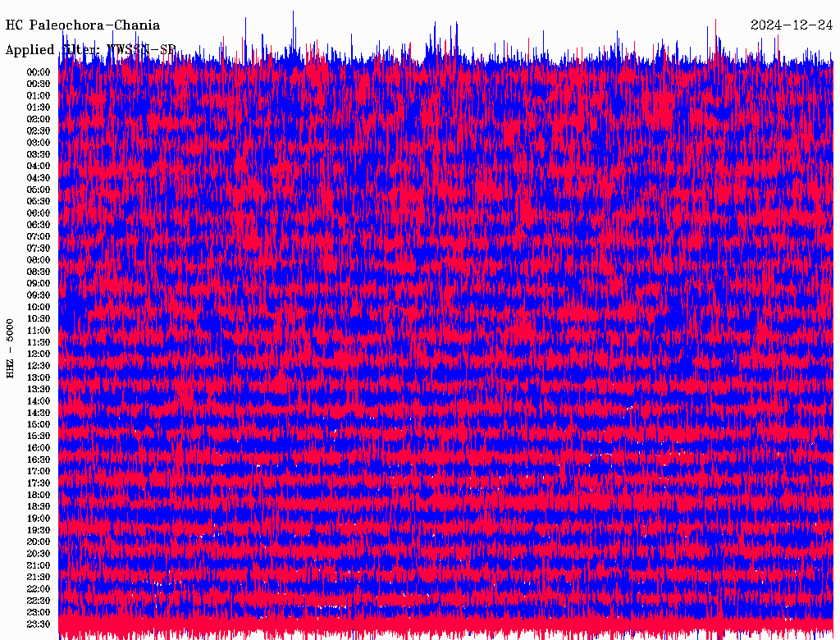
Task: Select the 15:30 time row label
Action: pos(39,437)
